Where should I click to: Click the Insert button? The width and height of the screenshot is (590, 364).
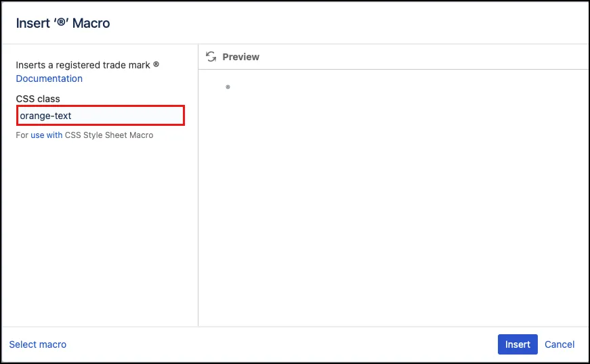point(518,344)
